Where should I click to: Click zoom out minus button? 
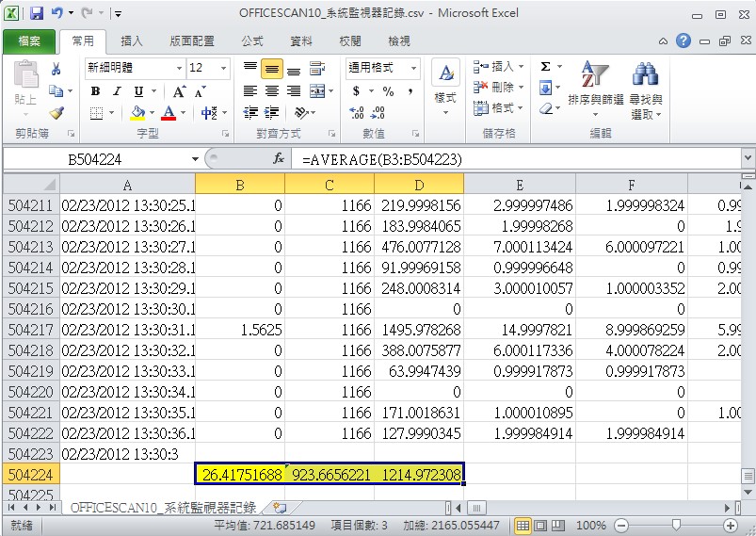(x=622, y=526)
